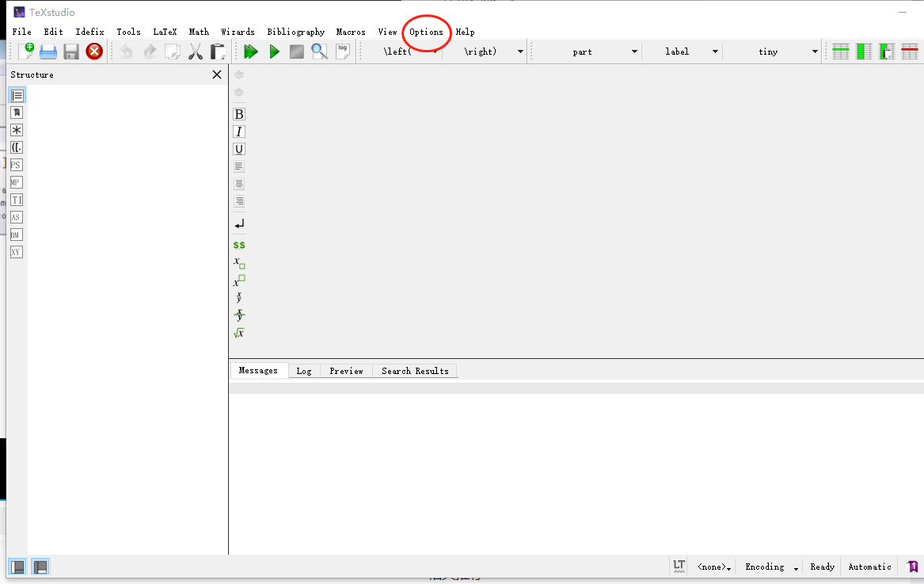Show the BM Beamer commands panel

(x=17, y=235)
